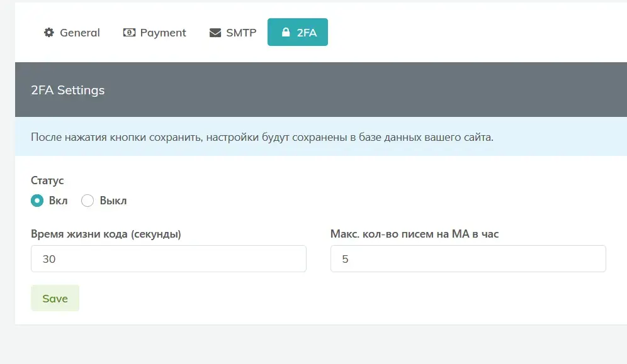
Task: Click the padlock icon on the 2FA tab
Action: click(286, 32)
